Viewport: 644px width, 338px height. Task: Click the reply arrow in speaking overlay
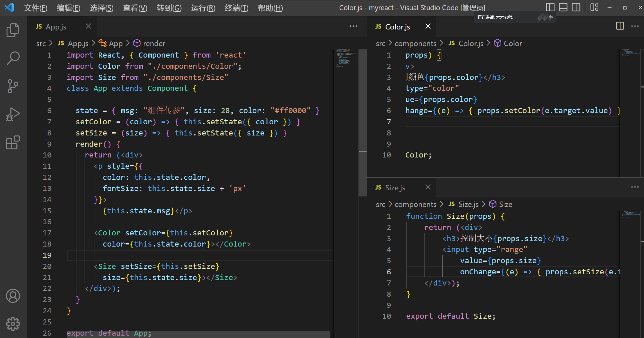[x=551, y=17]
